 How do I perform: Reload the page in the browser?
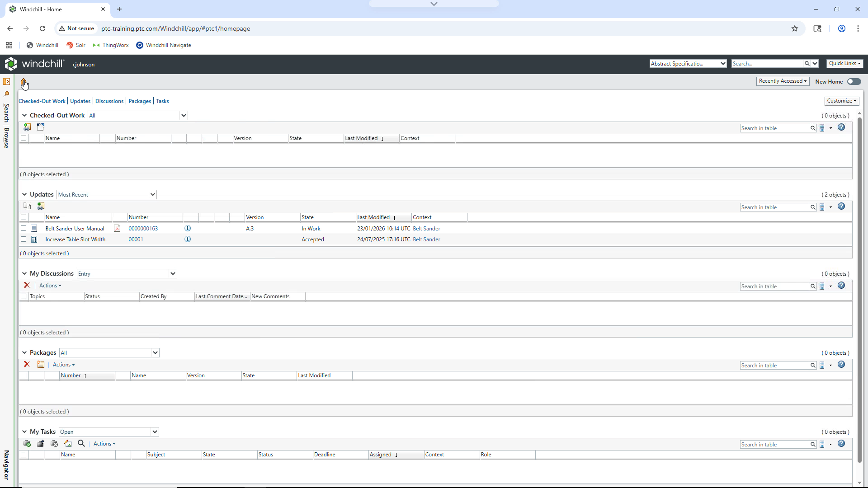42,28
